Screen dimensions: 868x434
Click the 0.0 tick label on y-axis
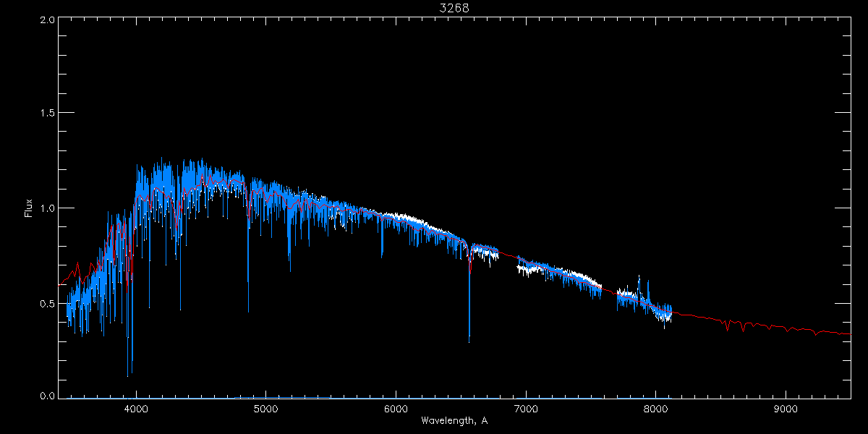tap(47, 396)
